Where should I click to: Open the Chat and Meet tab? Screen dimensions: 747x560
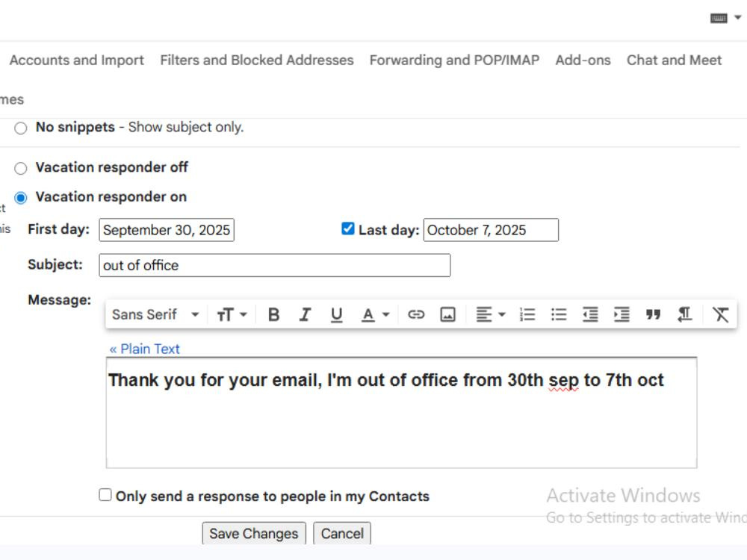[674, 60]
